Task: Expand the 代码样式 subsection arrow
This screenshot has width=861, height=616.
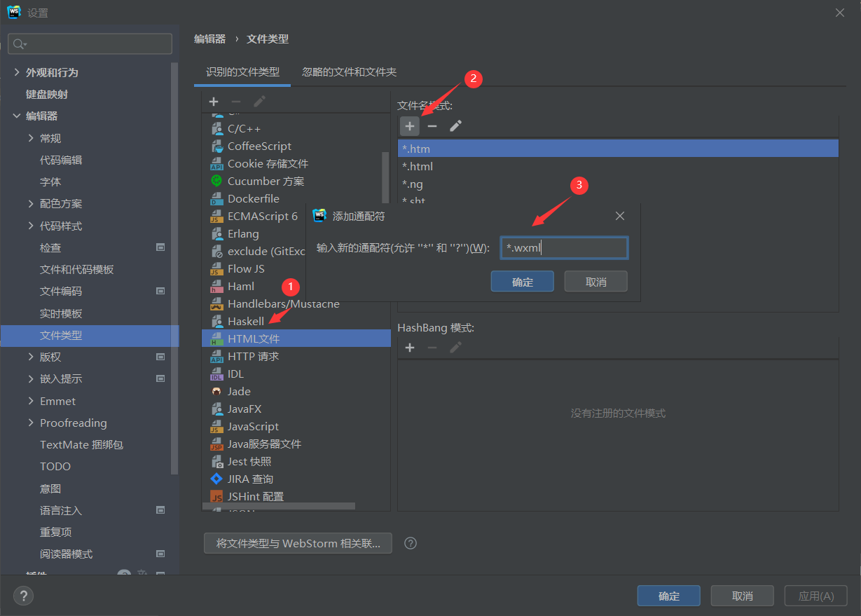Action: click(31, 226)
